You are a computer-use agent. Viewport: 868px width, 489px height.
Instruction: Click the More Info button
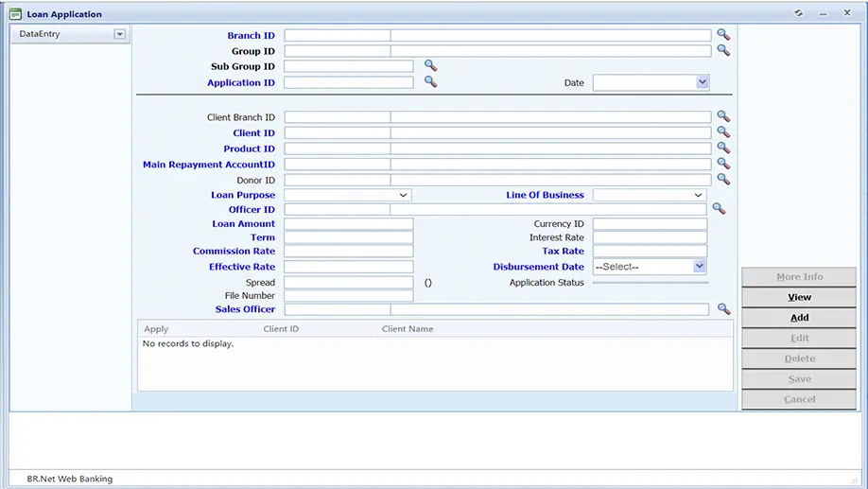coord(799,276)
